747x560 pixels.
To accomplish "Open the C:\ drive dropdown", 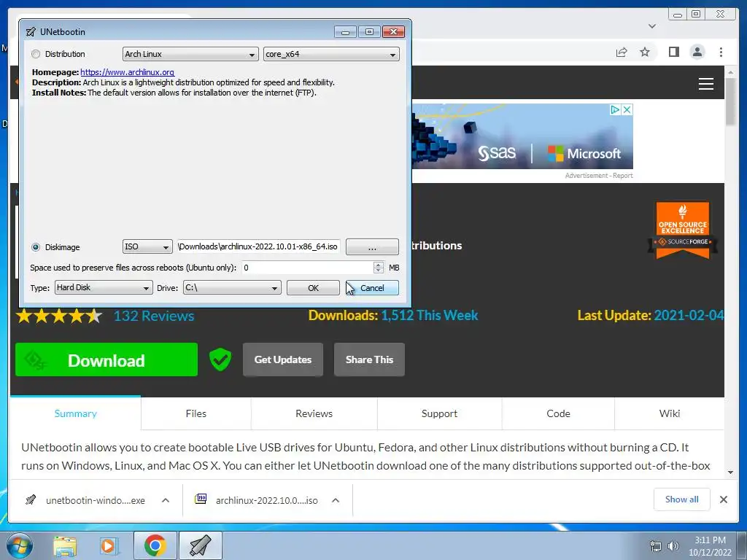I will (232, 287).
